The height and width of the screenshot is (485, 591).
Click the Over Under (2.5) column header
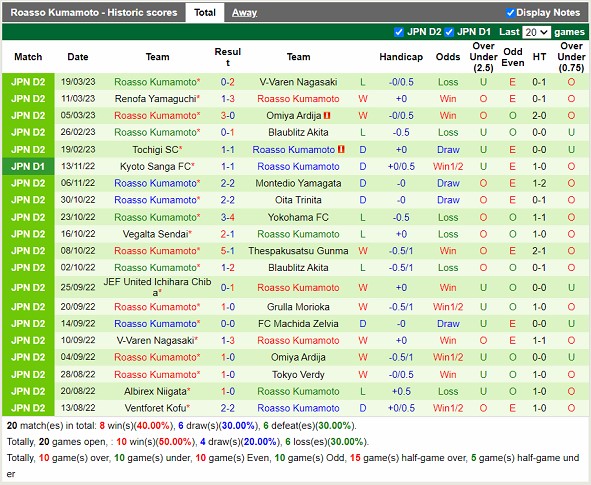pos(483,57)
